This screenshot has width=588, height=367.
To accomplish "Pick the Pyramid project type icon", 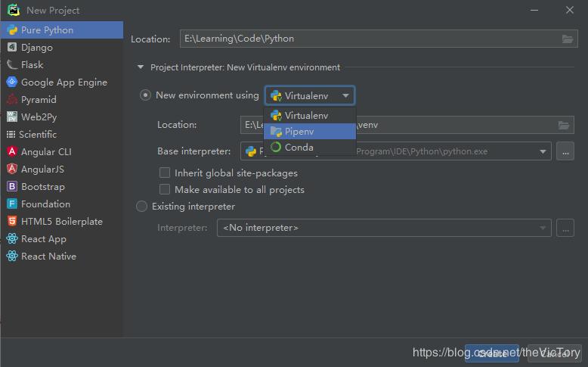I will tap(12, 100).
